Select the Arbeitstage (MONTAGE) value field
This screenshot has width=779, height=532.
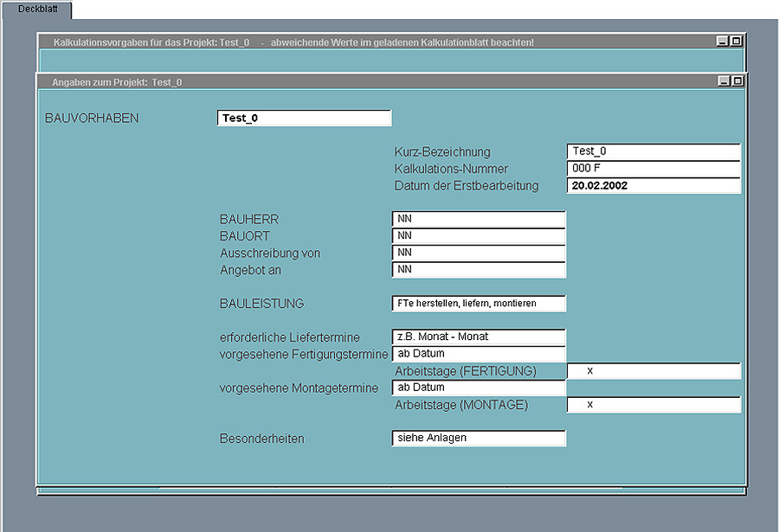653,405
